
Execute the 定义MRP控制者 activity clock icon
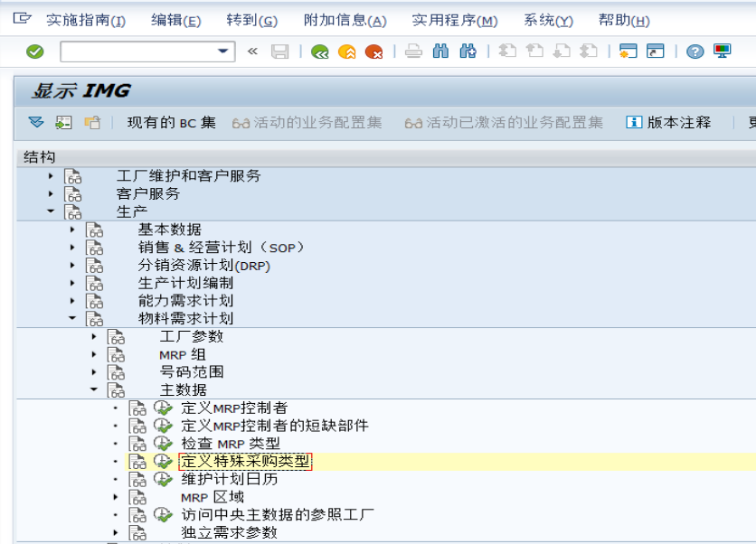163,408
